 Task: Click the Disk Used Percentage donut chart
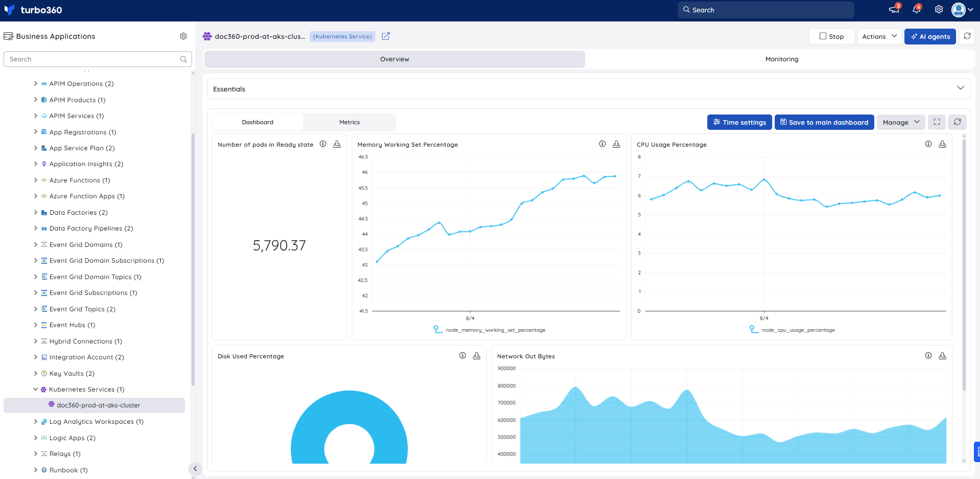[x=349, y=428]
